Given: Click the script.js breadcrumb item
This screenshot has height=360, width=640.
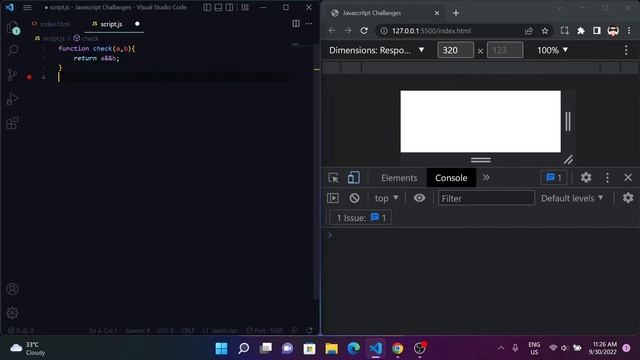Looking at the screenshot, I should pos(50,38).
